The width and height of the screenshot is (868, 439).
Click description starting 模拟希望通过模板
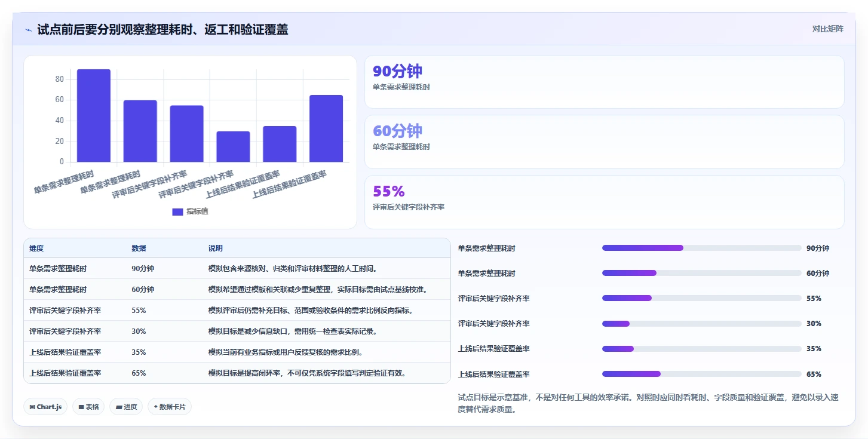319,290
